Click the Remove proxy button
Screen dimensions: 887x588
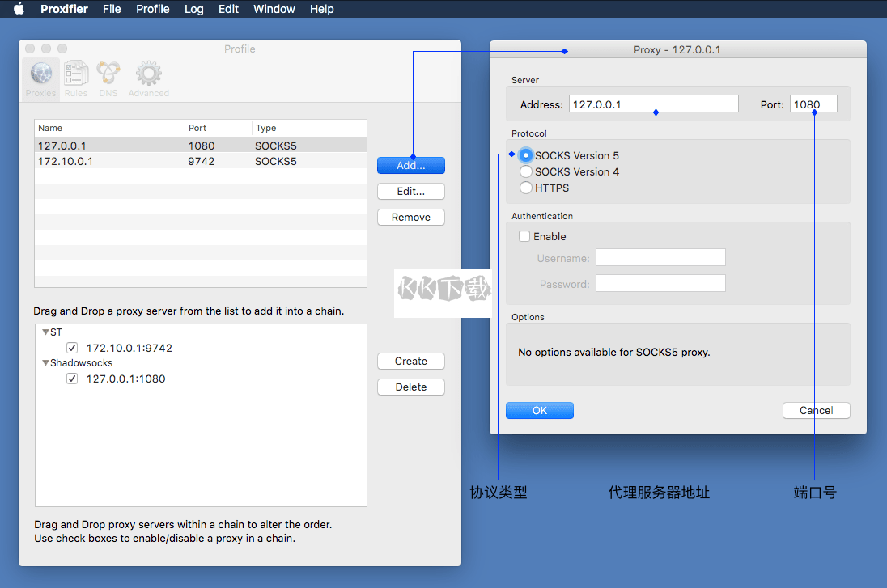pos(410,217)
